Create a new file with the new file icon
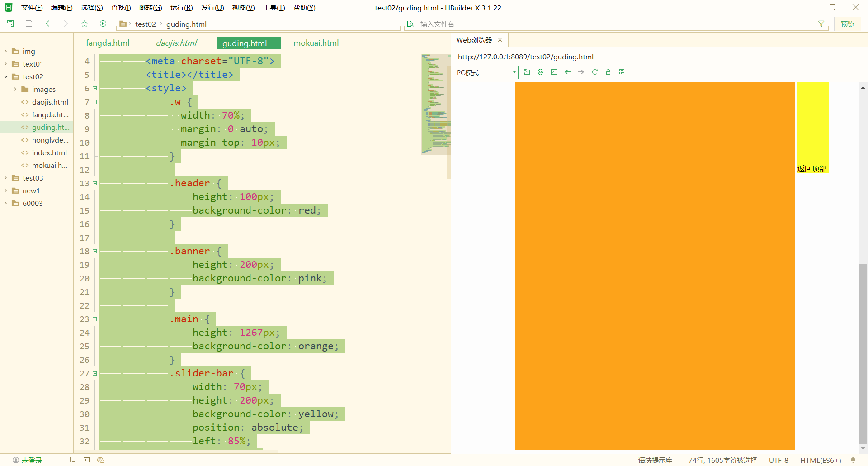868x466 pixels. point(11,24)
